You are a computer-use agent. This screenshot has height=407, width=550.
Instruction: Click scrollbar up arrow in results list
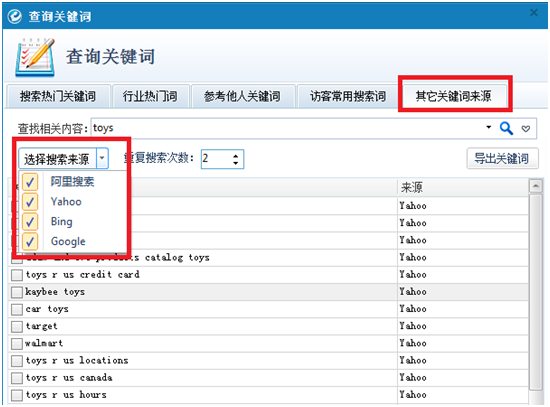click(x=535, y=186)
